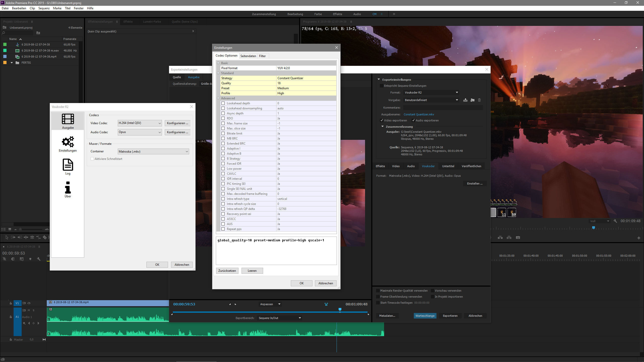Uncheck Audio exportieren checkbox

tap(413, 120)
